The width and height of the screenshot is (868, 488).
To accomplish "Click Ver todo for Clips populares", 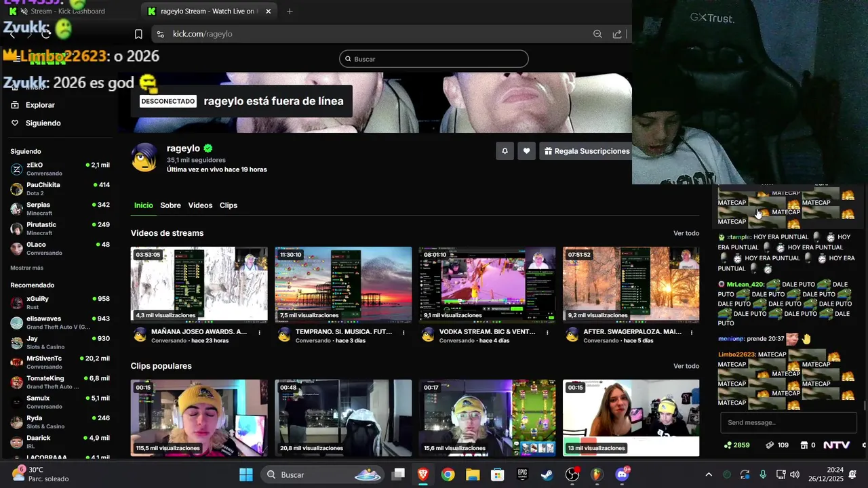I will click(686, 366).
